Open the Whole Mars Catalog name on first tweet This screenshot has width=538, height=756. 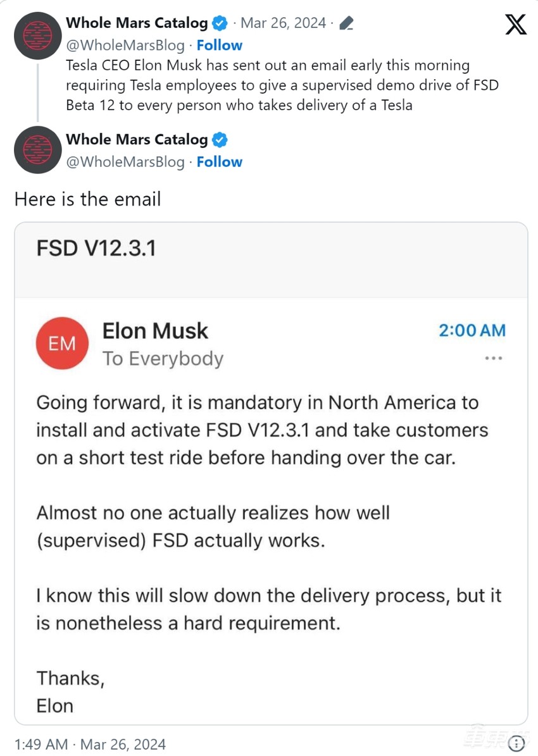[137, 23]
